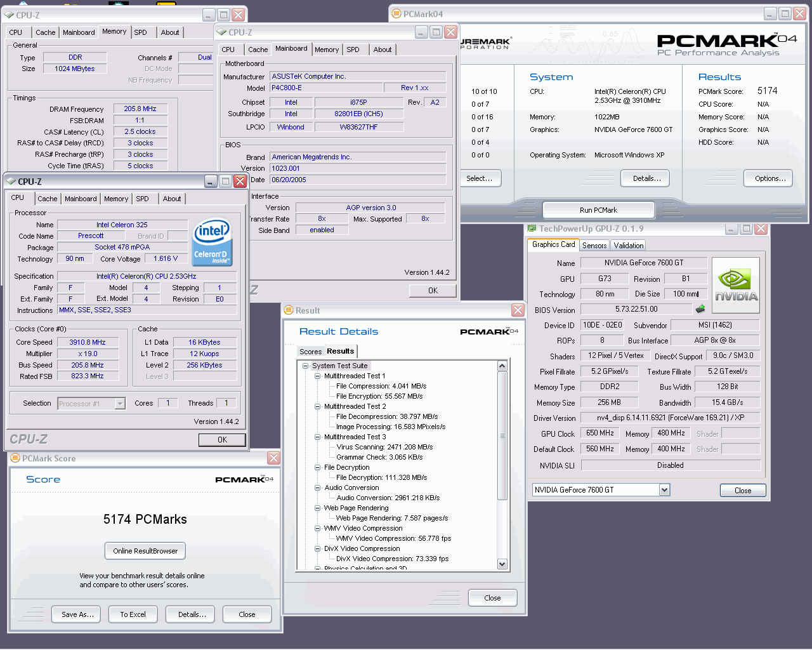This screenshot has width=812, height=650.
Task: Collapse the Audio Conversion node
Action: pyautogui.click(x=318, y=487)
